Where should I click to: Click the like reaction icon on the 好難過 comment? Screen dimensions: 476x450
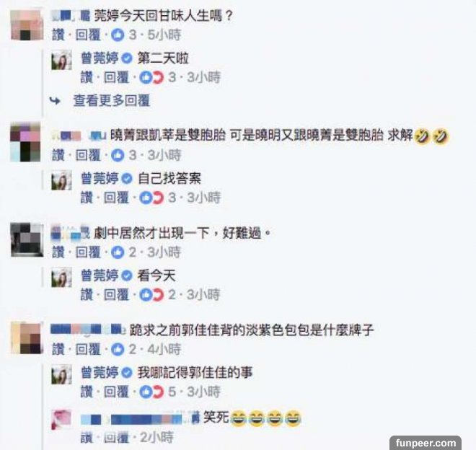pos(118,252)
